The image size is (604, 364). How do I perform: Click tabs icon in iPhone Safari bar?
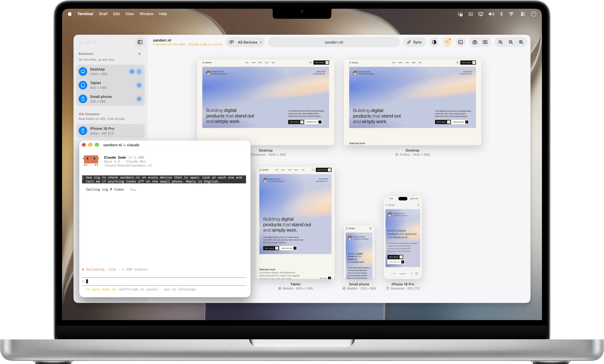pyautogui.click(x=416, y=274)
